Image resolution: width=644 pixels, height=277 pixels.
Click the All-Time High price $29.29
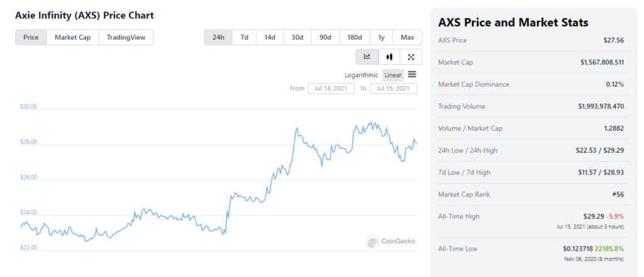[x=594, y=216]
